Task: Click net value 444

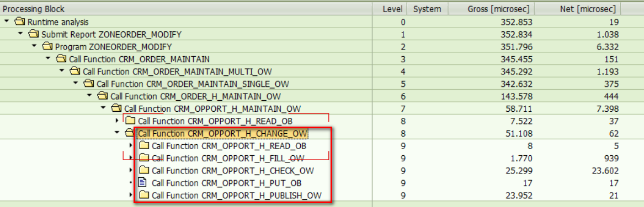Action: click(612, 96)
